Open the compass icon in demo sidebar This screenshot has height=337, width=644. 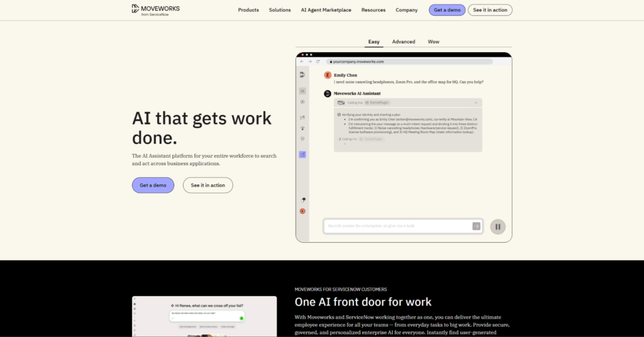click(x=303, y=102)
